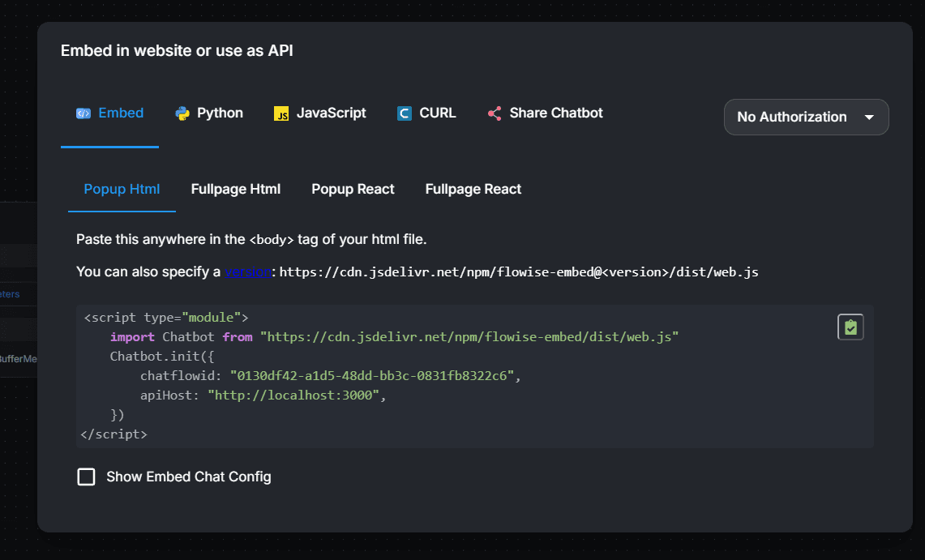Open the No Authorization dropdown
The height and width of the screenshot is (560, 925).
tap(806, 117)
